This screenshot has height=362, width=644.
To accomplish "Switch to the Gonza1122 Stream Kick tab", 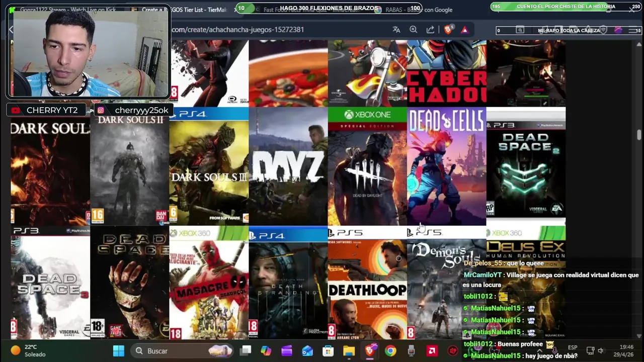I will point(67,10).
